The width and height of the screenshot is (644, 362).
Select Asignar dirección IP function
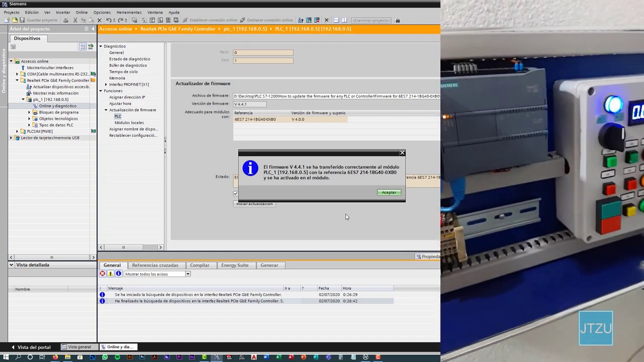tap(127, 97)
